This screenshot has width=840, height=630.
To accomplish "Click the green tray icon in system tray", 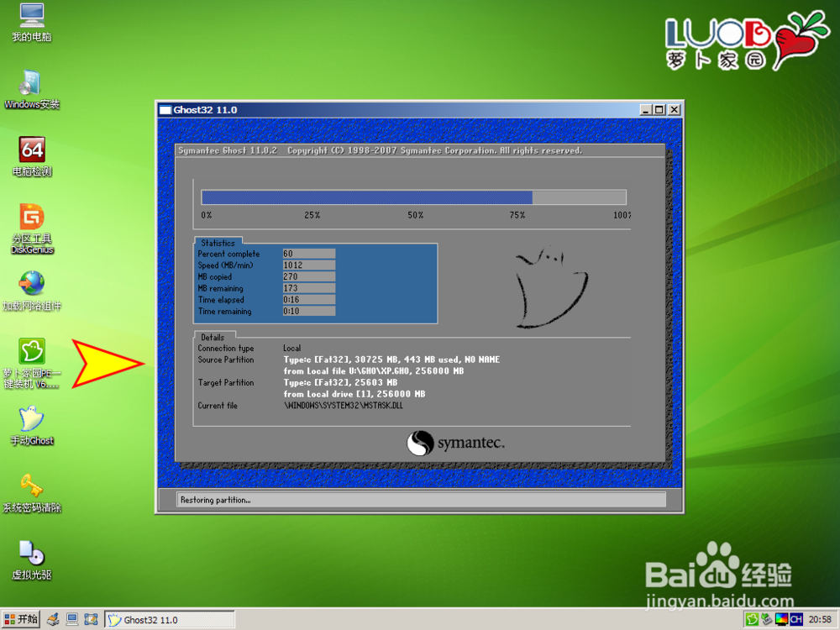I will click(753, 620).
